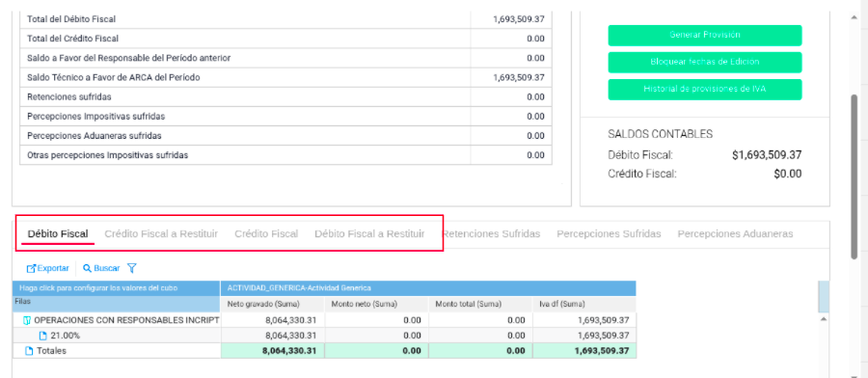Switch to Crédito Fiscal a Restituir tab
868x378 pixels.
tap(161, 234)
